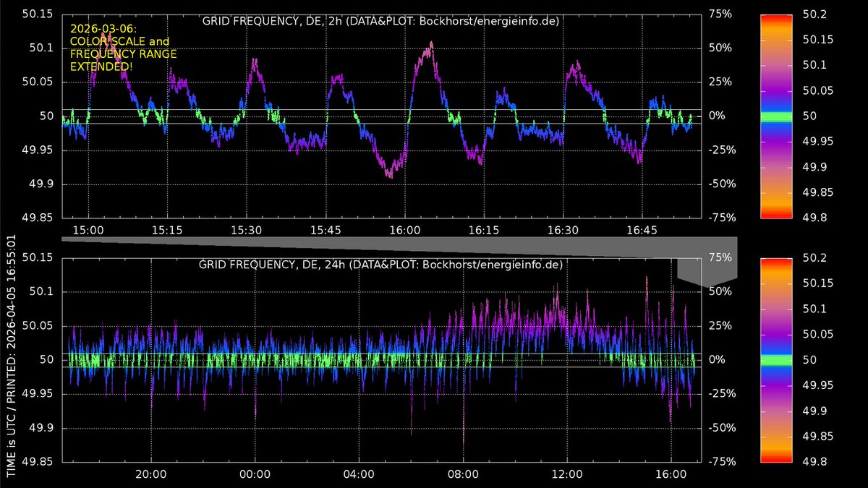Click the 16:15 tick label on 2h plot
Screen dimensions: 868x488
(484, 229)
